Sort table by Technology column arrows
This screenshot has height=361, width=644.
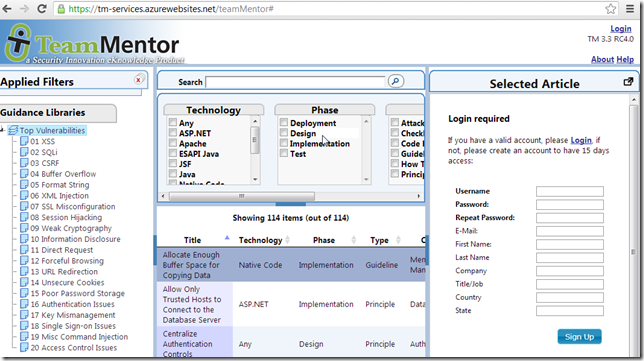288,240
